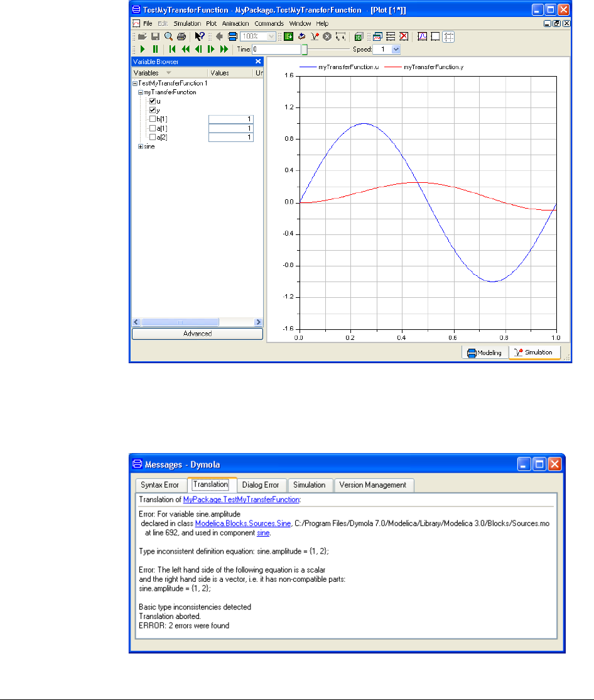Click the fast forward playback button
Screen dimensions: 594x700
(224, 49)
